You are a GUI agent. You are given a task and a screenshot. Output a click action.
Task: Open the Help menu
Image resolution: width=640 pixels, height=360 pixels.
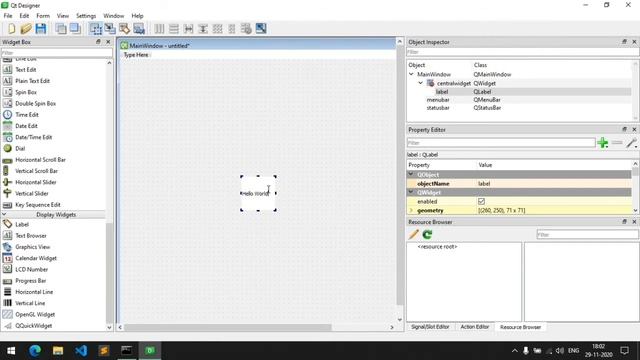137,16
